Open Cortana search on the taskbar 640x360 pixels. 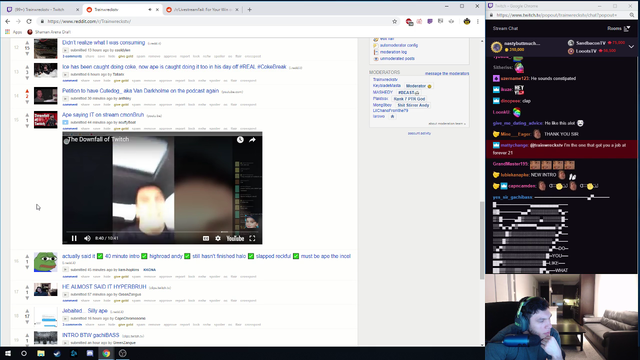pyautogui.click(x=24, y=353)
